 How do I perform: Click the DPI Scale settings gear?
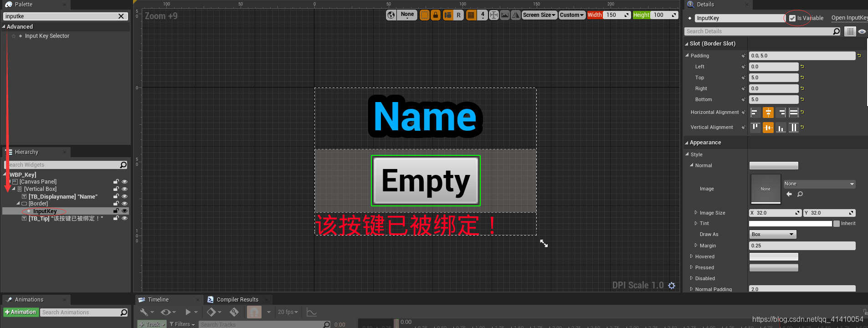pos(672,285)
